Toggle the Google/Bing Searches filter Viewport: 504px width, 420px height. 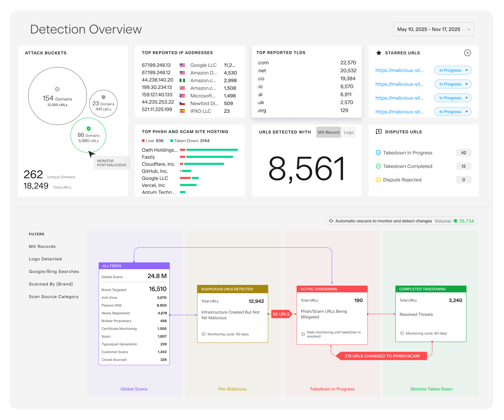(54, 271)
